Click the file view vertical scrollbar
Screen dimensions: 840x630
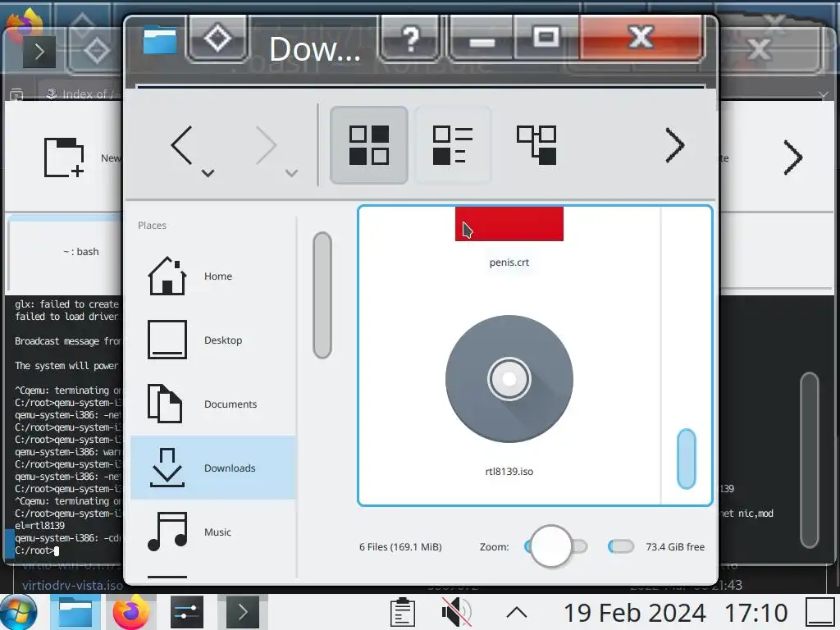(x=687, y=459)
